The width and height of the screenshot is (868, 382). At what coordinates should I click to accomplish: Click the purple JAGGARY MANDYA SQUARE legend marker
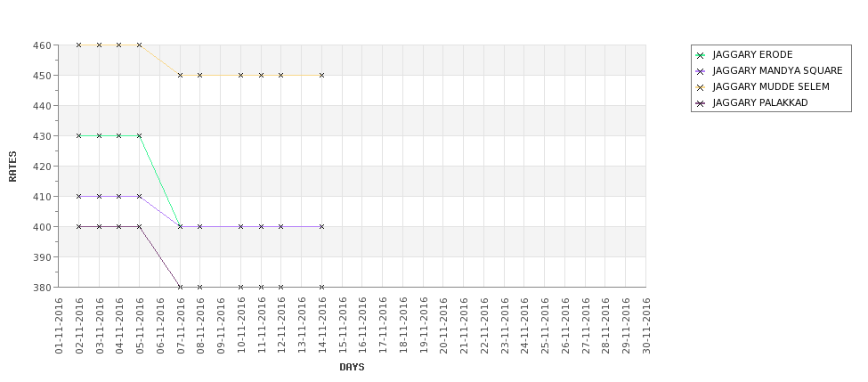coord(701,71)
